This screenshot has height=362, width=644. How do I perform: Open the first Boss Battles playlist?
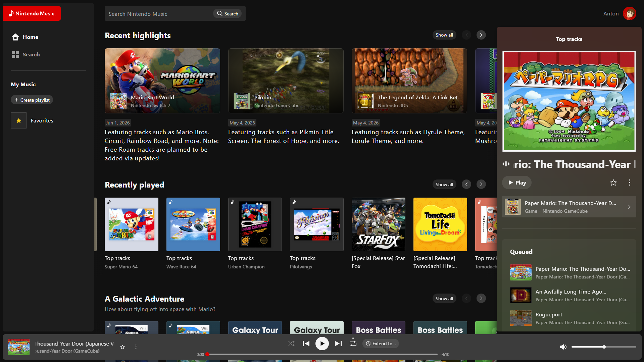click(x=379, y=328)
